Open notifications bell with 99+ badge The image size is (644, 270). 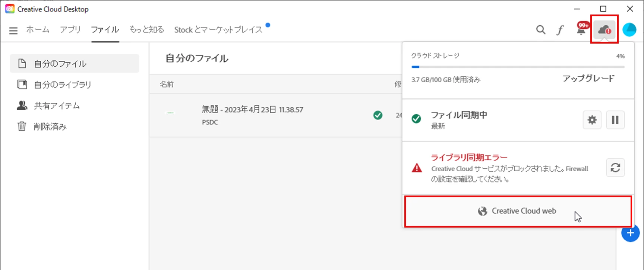coord(582,28)
